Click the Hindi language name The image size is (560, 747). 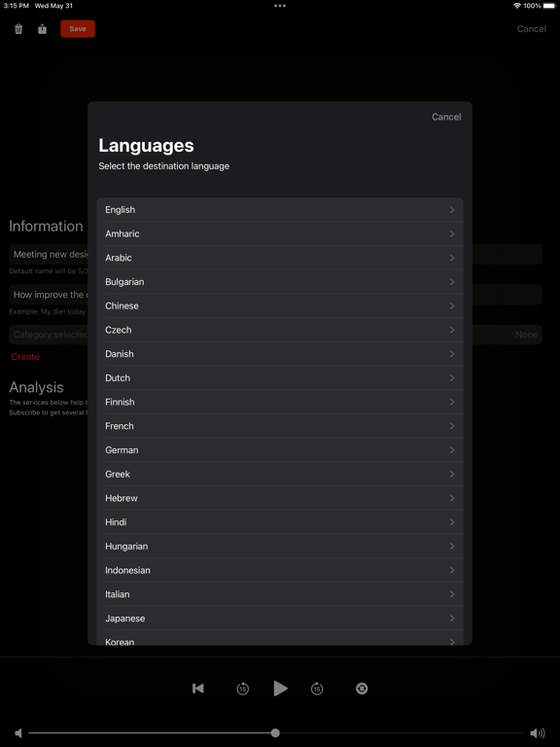(x=116, y=522)
